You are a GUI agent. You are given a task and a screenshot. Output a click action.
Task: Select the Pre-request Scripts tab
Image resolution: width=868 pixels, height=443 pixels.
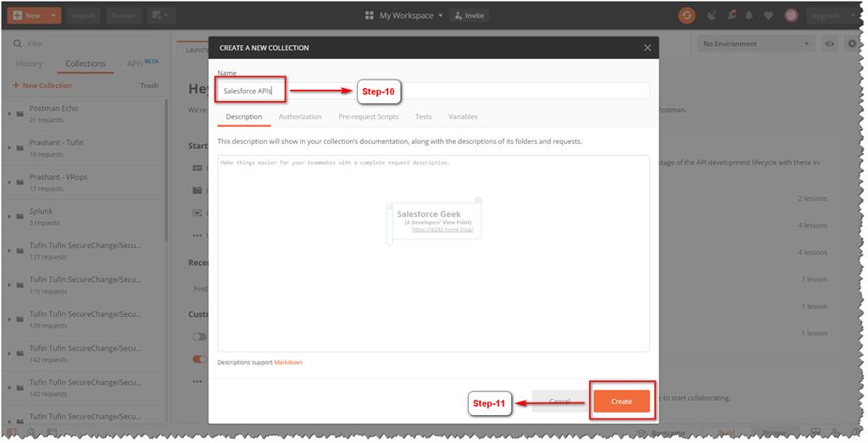368,117
